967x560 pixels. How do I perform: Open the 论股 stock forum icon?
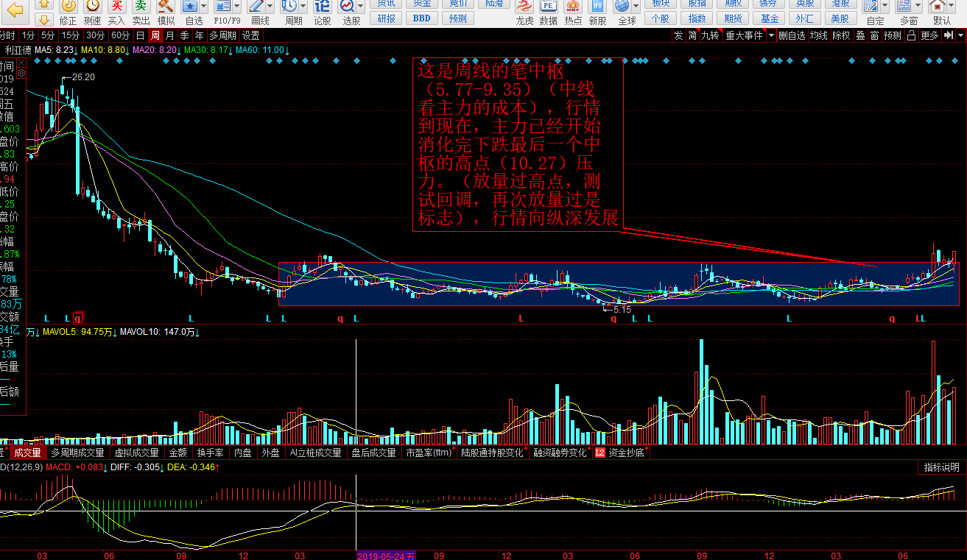pyautogui.click(x=322, y=6)
